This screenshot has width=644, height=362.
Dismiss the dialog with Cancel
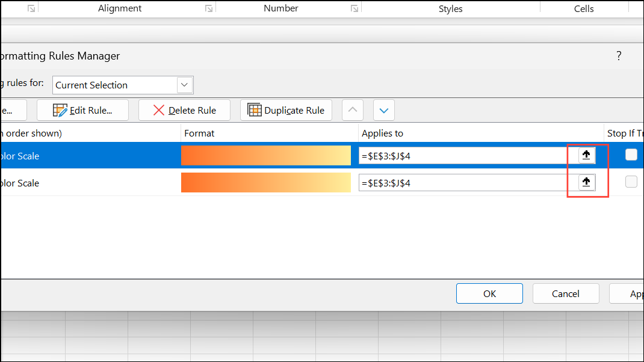pyautogui.click(x=566, y=293)
